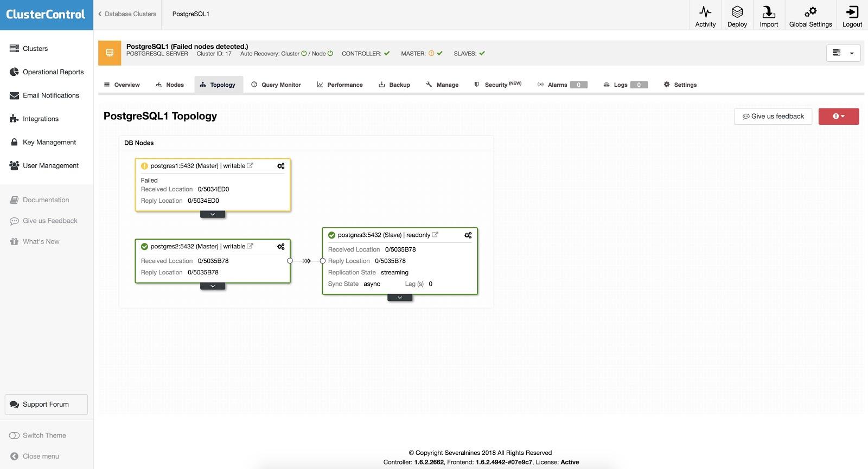This screenshot has width=868, height=469.
Task: Open the Activity panel icon
Action: tap(705, 12)
